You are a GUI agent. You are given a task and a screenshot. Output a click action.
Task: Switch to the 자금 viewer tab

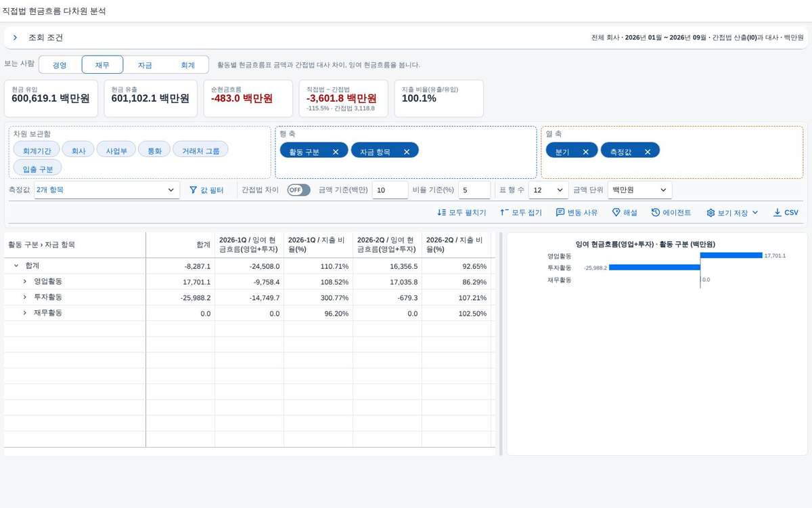click(x=145, y=65)
